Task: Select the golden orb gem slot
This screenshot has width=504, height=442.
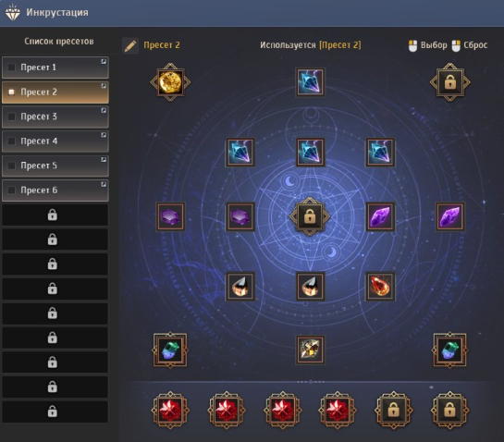Action: 170,82
